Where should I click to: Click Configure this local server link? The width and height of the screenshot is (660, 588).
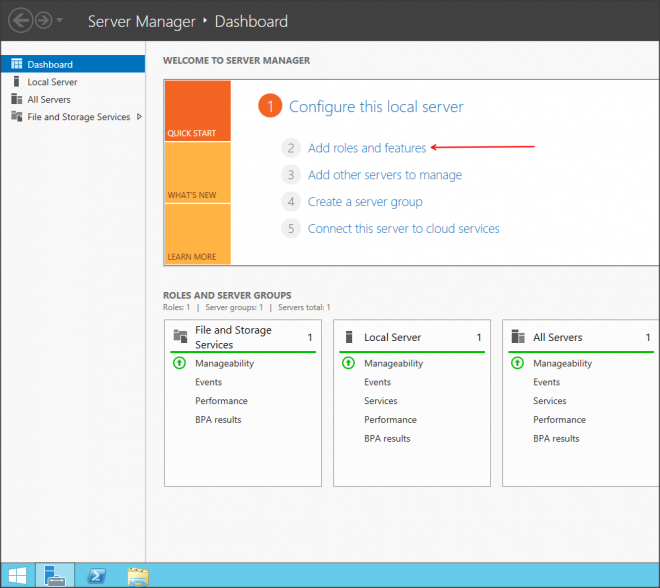(376, 106)
